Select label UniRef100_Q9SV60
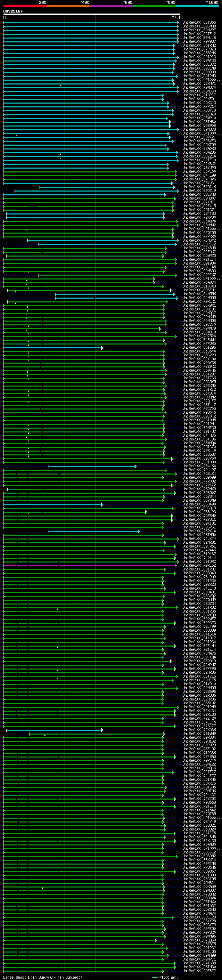Screen dimensions: 222x980 [199, 459]
